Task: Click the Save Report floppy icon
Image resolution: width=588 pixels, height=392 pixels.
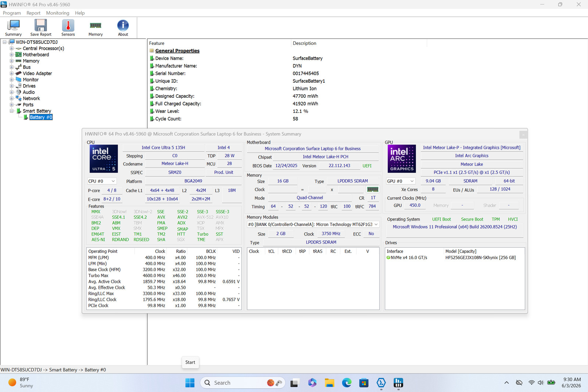Action: [41, 28]
